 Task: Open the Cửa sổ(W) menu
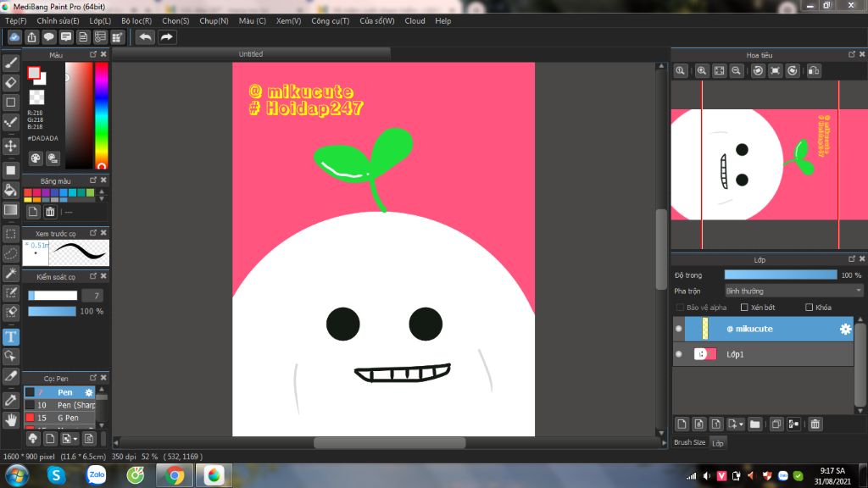377,21
